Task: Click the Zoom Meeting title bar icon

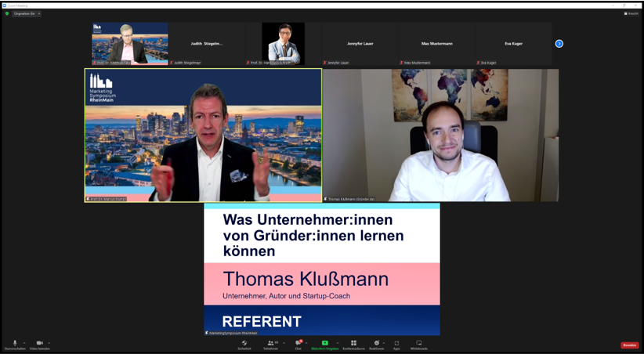Action: [x=5, y=5]
